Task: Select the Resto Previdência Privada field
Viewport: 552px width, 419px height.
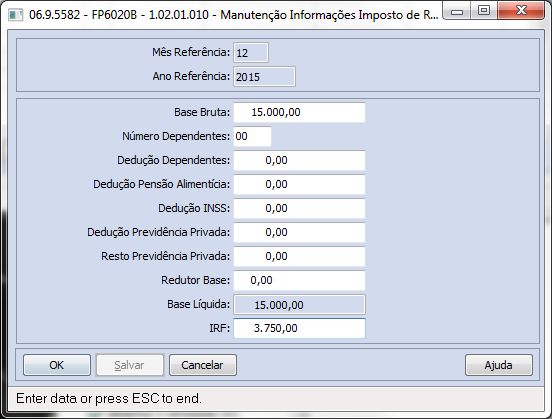Action: 299,256
